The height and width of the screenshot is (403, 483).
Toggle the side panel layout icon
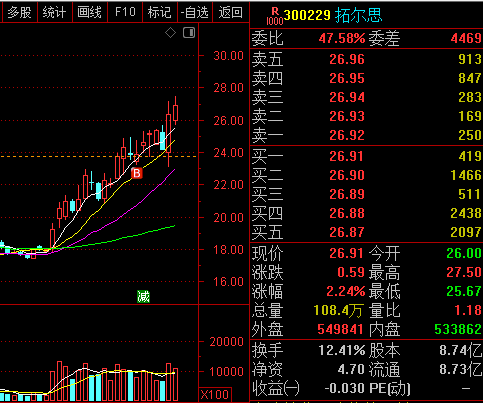coord(189,33)
